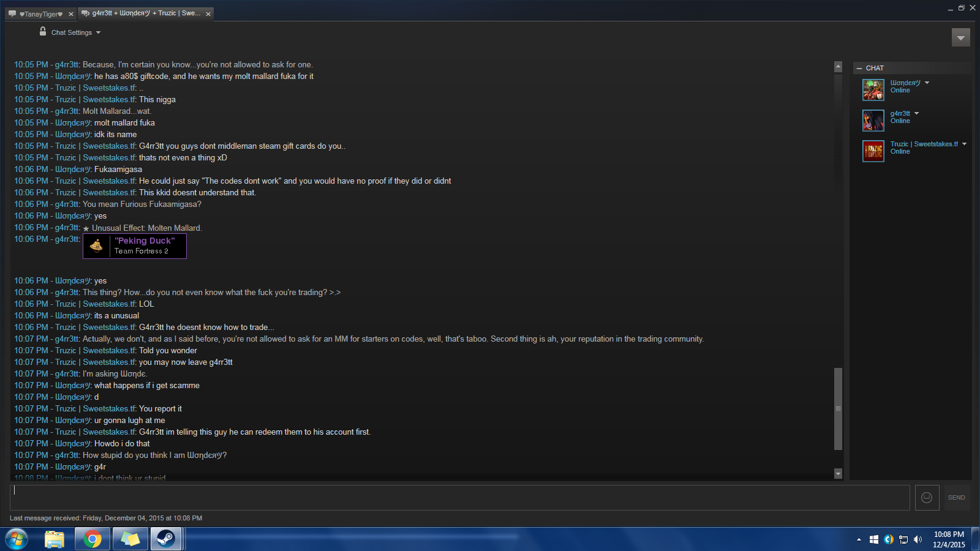Screen dimensions: 980x551
Task: Open Google Chrome from the taskbar
Action: pos(92,539)
